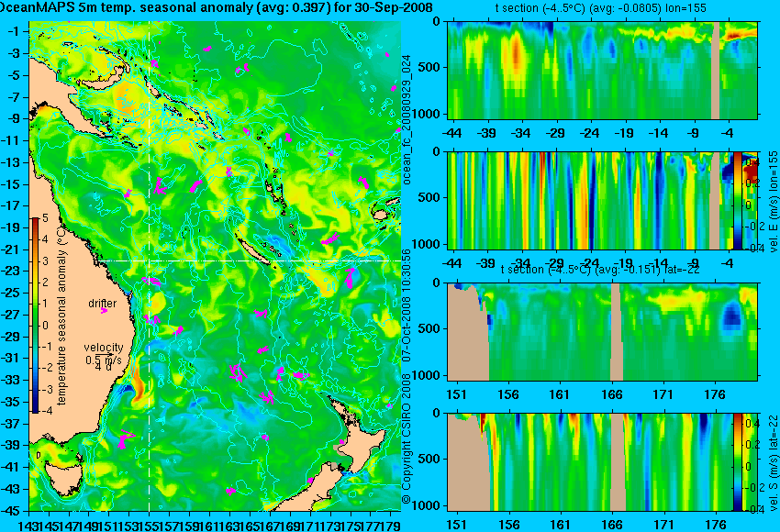Click the dark blue cold blob in the lat=-22 temperature section

(731, 315)
